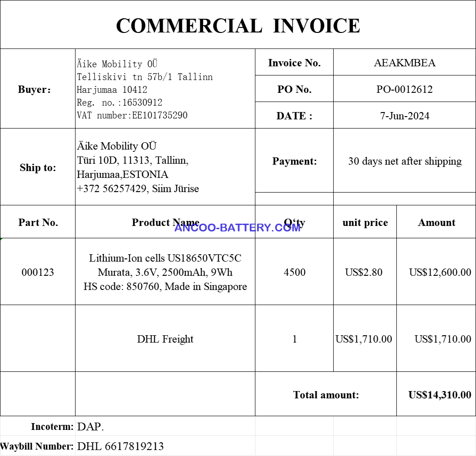Select the Reg. no.:16530912 text
Viewport: 476px width, 456px height.
click(x=119, y=102)
